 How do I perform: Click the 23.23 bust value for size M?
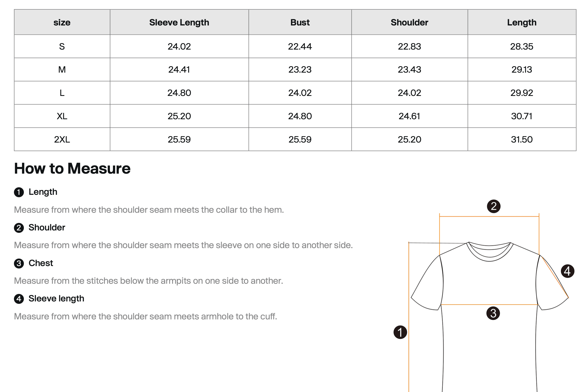point(300,70)
